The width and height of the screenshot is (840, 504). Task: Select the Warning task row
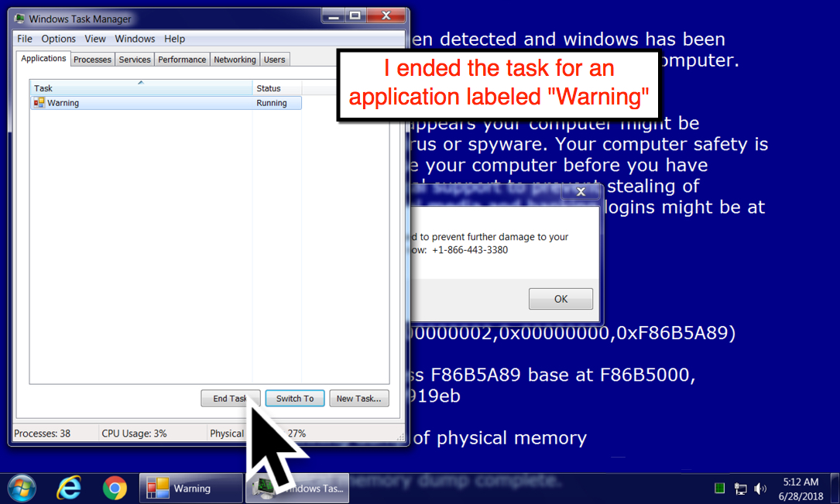pos(166,103)
